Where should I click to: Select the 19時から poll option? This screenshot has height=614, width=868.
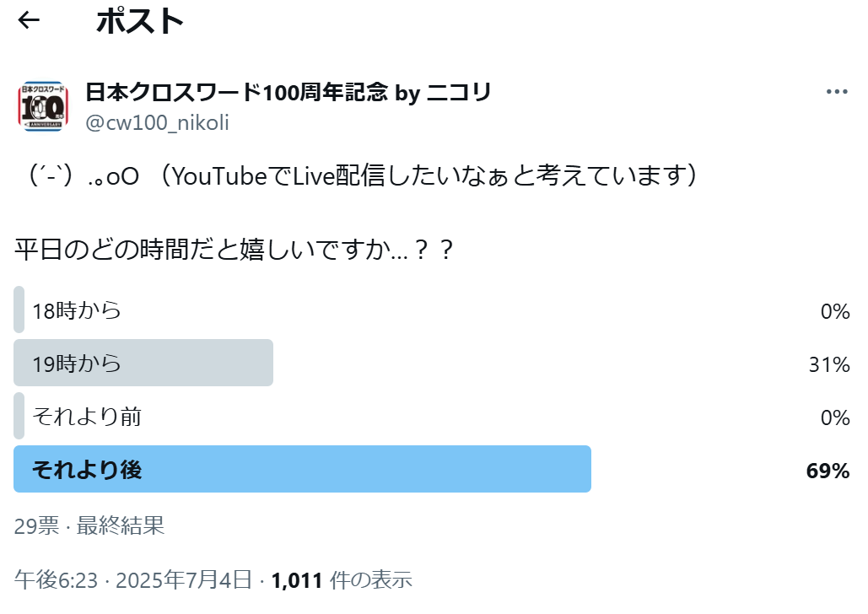77,364
